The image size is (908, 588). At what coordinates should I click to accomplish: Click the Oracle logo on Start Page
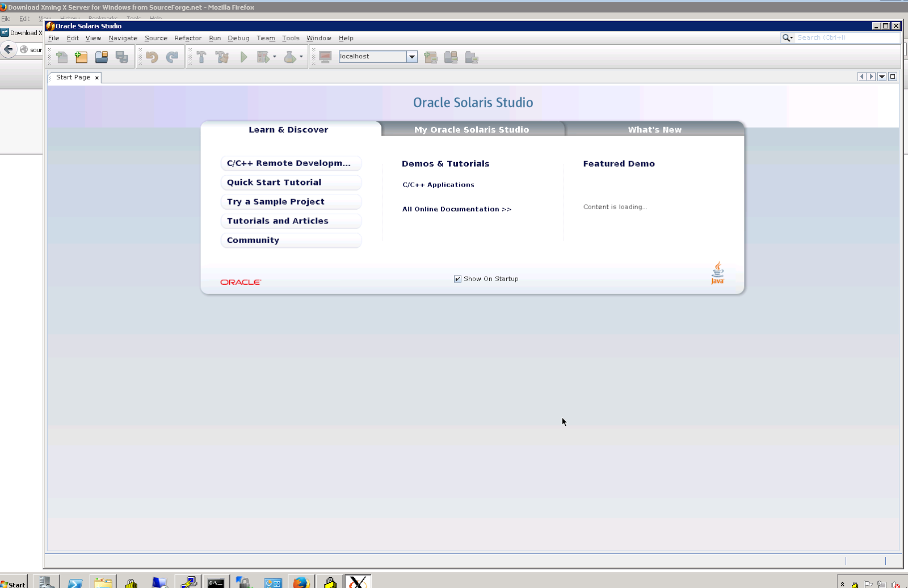(241, 282)
